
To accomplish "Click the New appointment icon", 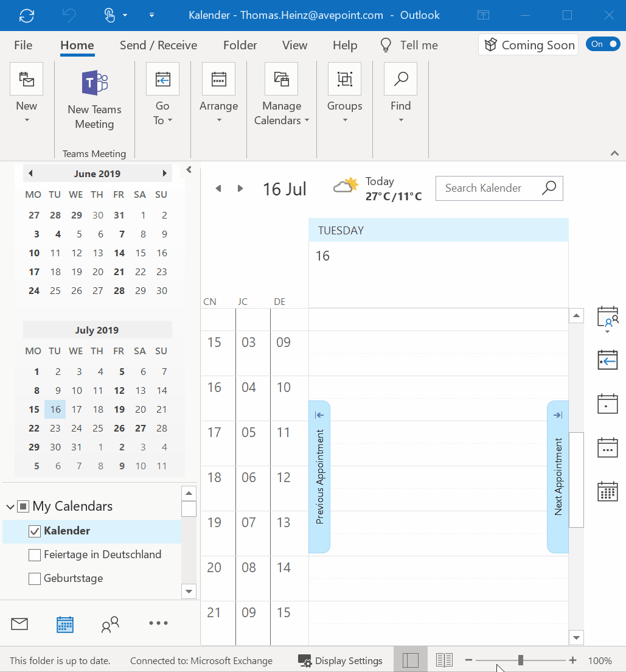I will pyautogui.click(x=27, y=79).
